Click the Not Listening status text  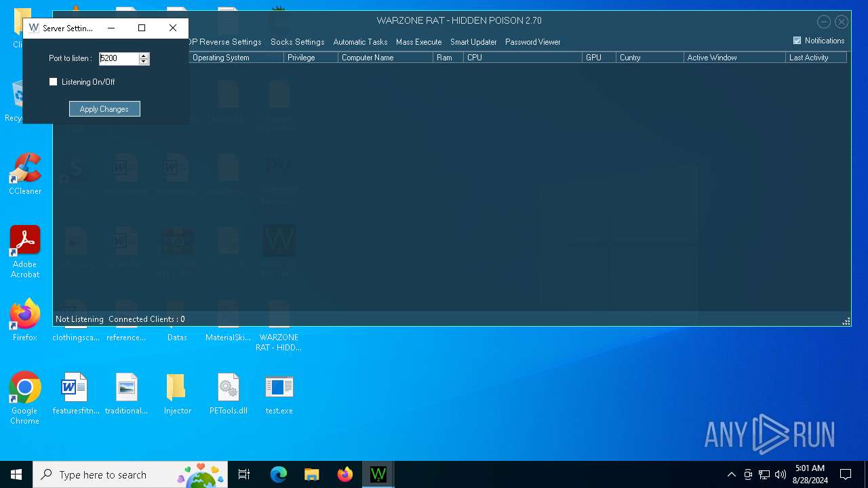tap(79, 319)
